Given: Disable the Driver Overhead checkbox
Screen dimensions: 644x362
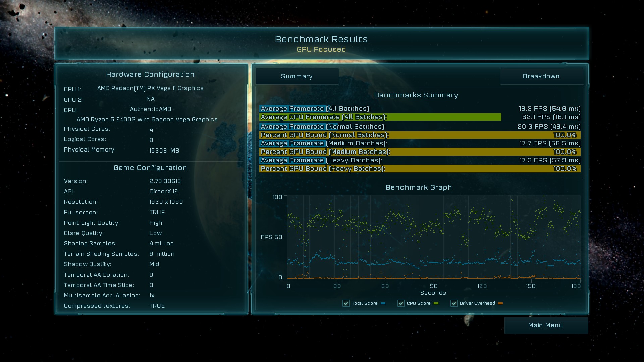Looking at the screenshot, I should [x=454, y=303].
